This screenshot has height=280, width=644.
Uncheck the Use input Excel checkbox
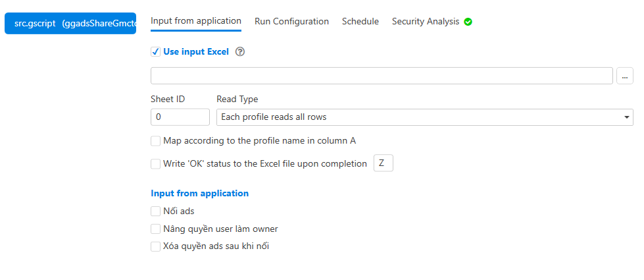coord(156,52)
